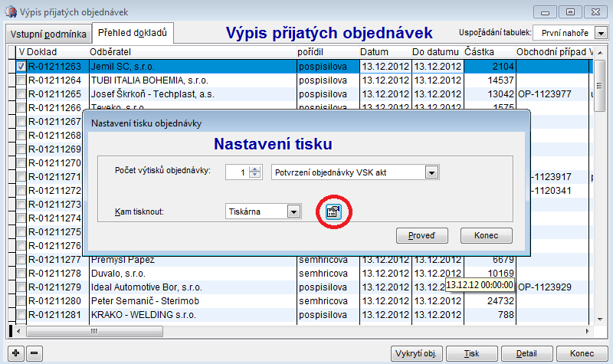Click the copies count input field
This screenshot has width=613, height=364.
(x=238, y=173)
